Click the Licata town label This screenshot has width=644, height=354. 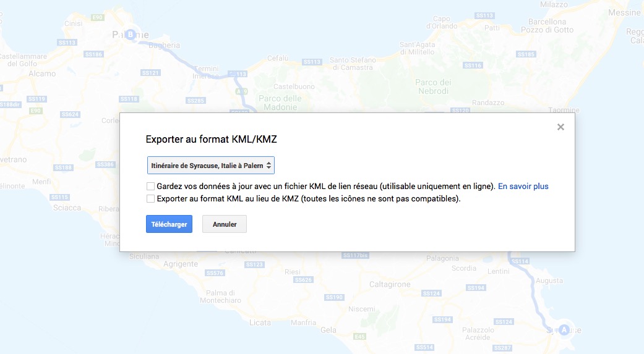click(259, 322)
